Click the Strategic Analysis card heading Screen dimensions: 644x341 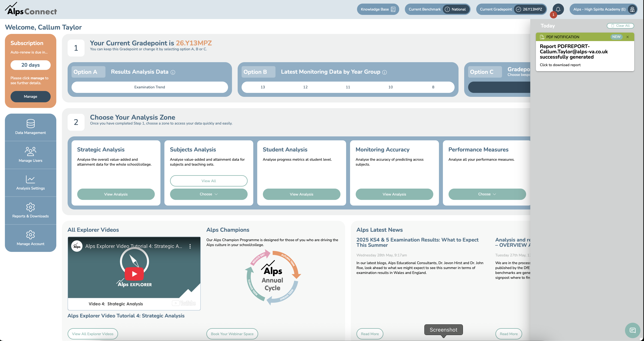(101, 149)
